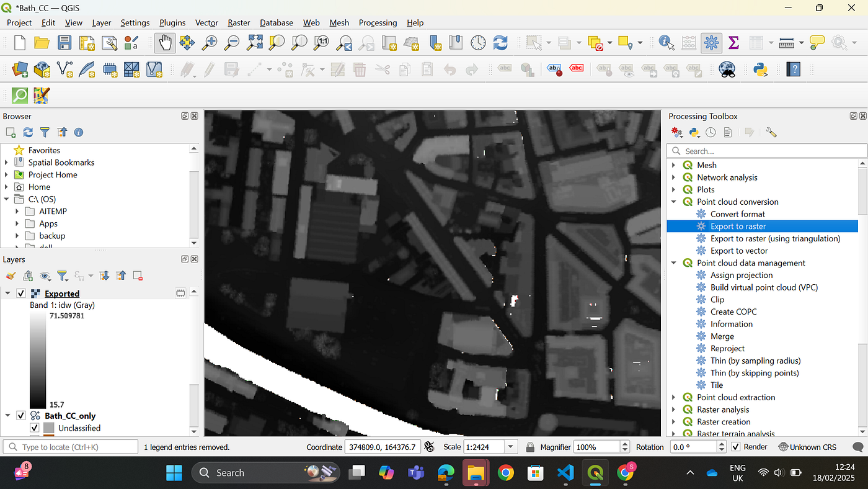Open Processing History clock icon in toolbox

tap(711, 132)
